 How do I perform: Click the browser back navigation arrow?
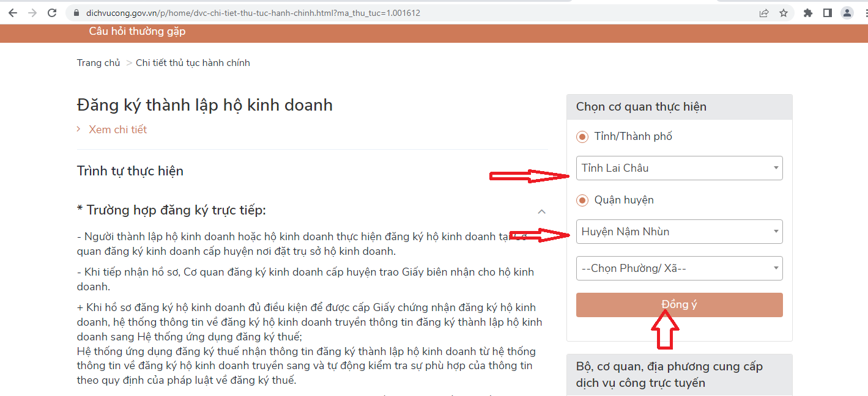[x=12, y=12]
